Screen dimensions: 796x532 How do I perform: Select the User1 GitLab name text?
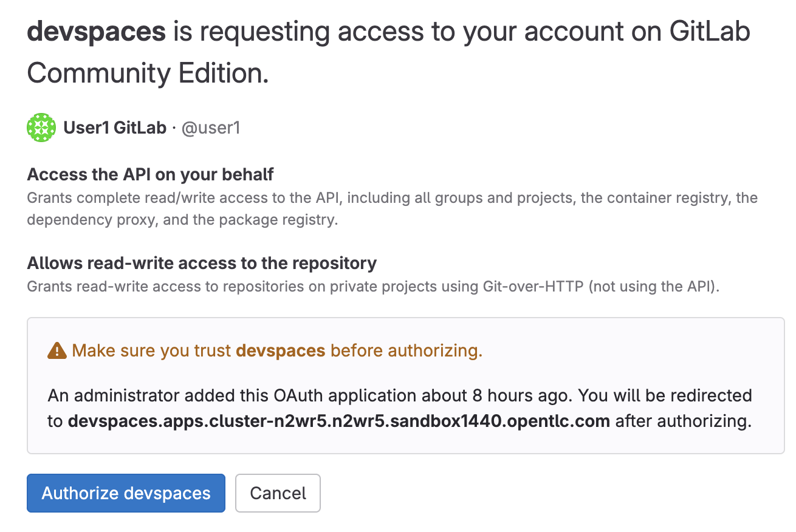point(115,128)
